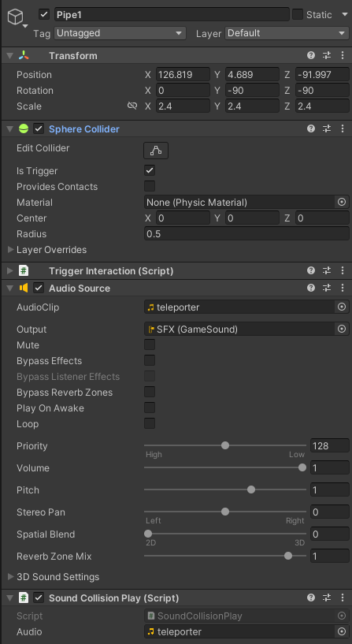Enable the Static checkbox
The height and width of the screenshot is (644, 352).
click(x=298, y=14)
